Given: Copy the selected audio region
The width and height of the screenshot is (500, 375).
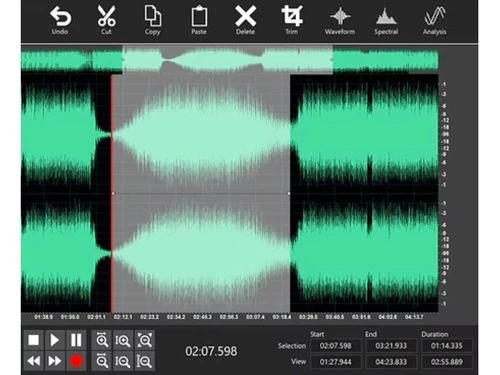Looking at the screenshot, I should pos(153,16).
